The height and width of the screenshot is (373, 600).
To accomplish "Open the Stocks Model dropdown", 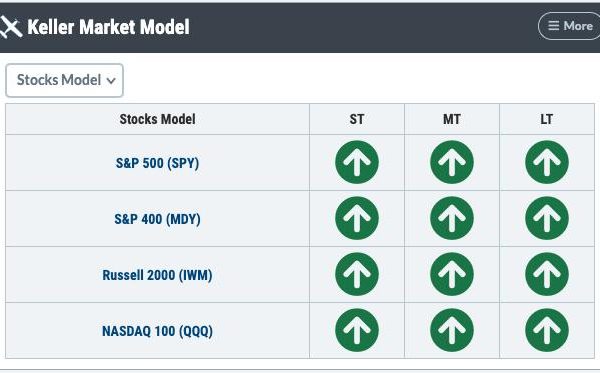I will point(64,80).
